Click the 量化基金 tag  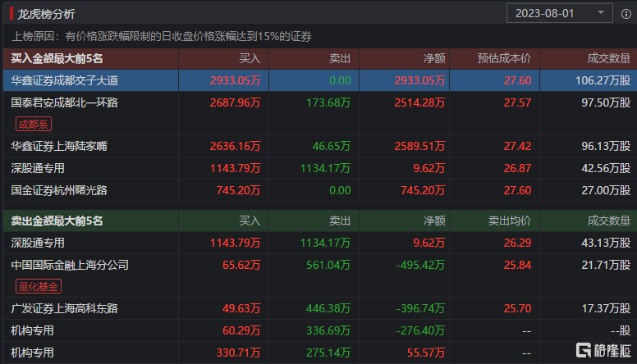[39, 286]
